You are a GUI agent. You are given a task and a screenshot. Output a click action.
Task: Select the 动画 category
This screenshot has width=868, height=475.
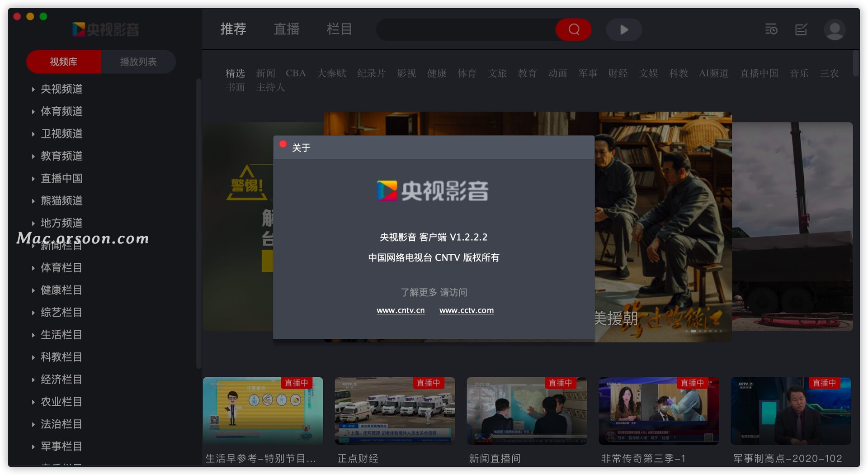coord(558,73)
